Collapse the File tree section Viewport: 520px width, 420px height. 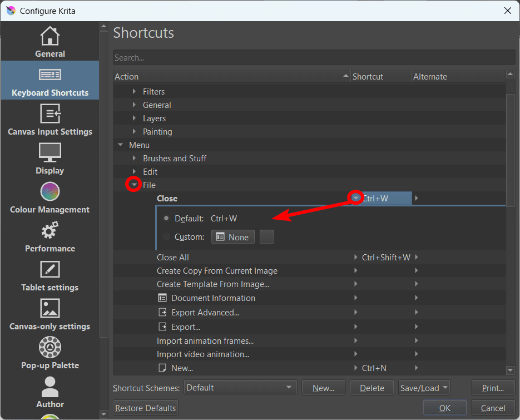click(133, 185)
